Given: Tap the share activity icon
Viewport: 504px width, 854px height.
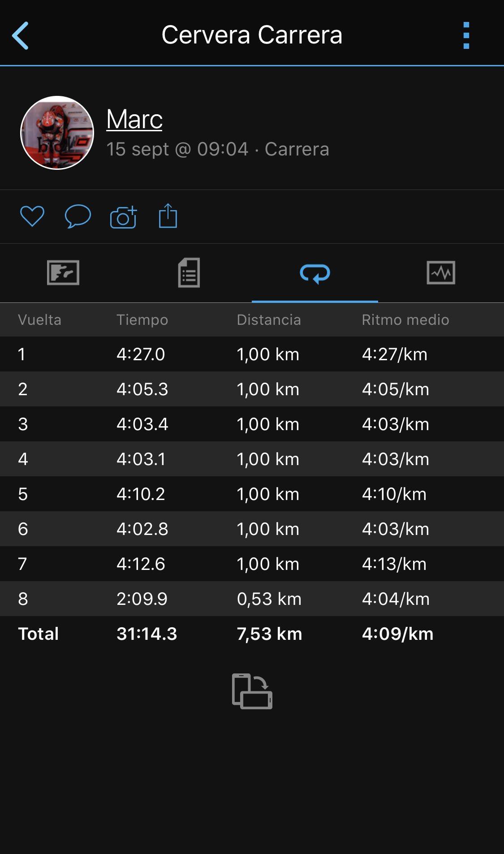Looking at the screenshot, I should coord(168,216).
